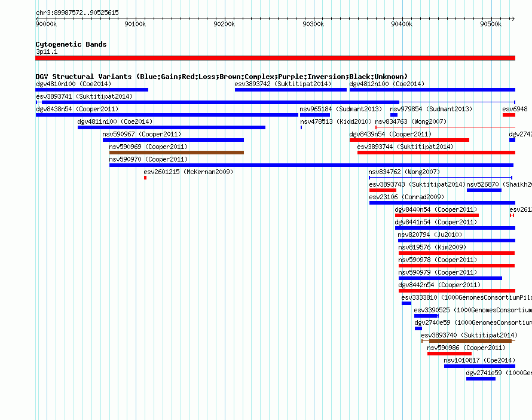
Task: Click the 3p11.1 band label
Action: pyautogui.click(x=47, y=51)
